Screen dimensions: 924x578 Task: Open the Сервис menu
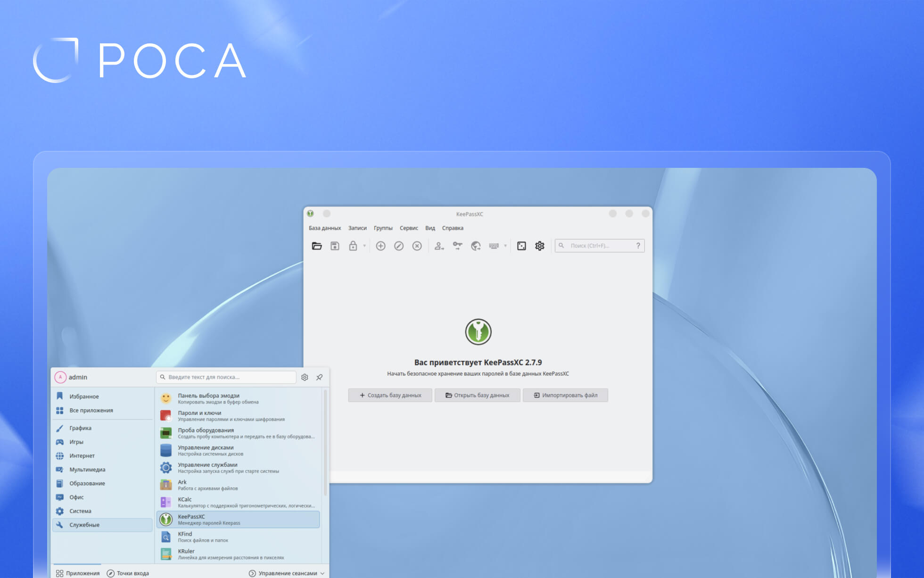coord(409,228)
